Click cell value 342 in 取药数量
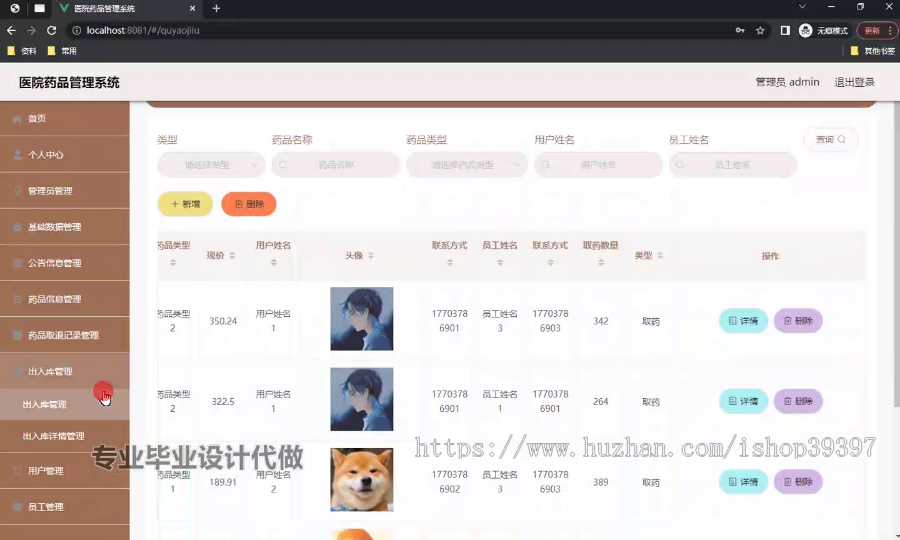The height and width of the screenshot is (540, 900). point(600,321)
